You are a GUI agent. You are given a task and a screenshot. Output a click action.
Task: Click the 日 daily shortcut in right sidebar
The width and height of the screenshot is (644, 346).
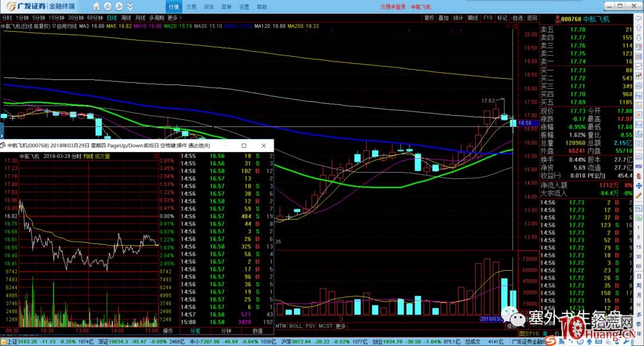click(x=639, y=276)
